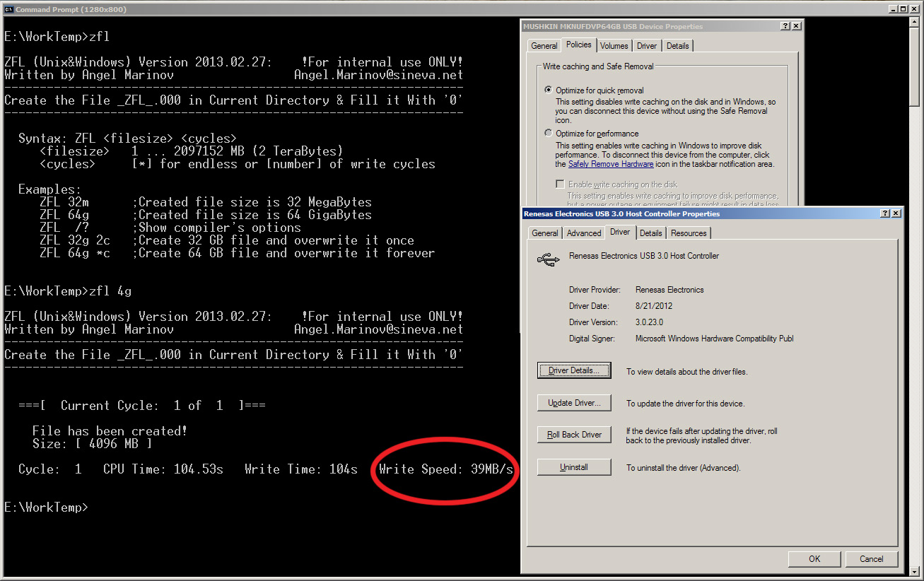
Task: Switch to the Volumes tab
Action: click(614, 46)
